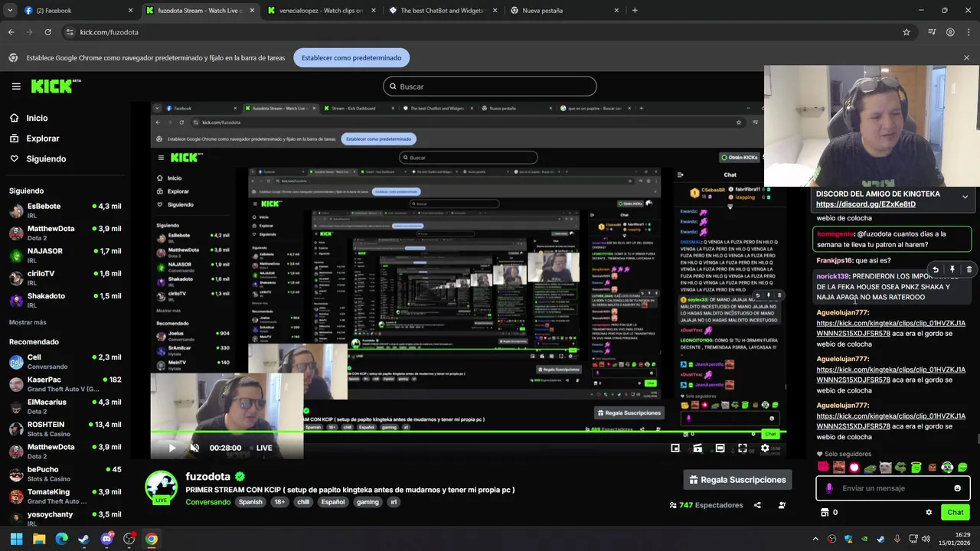
Task: Show hidden system tray icons
Action: point(815,539)
